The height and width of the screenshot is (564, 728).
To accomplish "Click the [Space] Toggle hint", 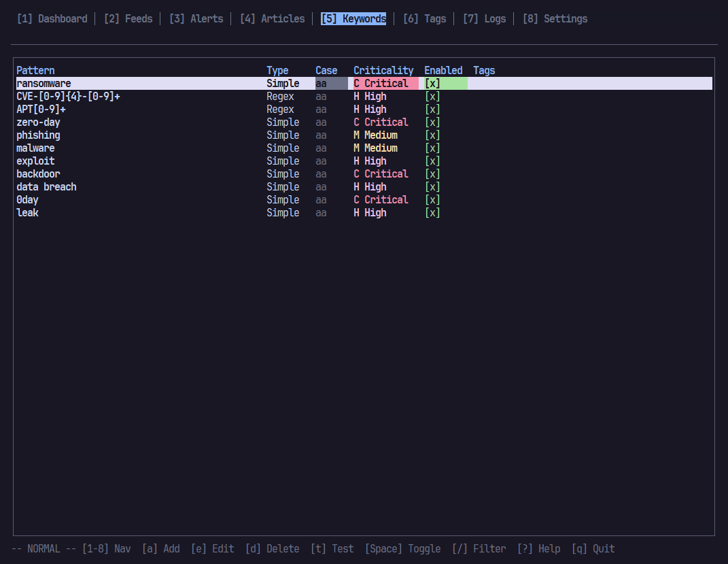I will click(x=402, y=548).
